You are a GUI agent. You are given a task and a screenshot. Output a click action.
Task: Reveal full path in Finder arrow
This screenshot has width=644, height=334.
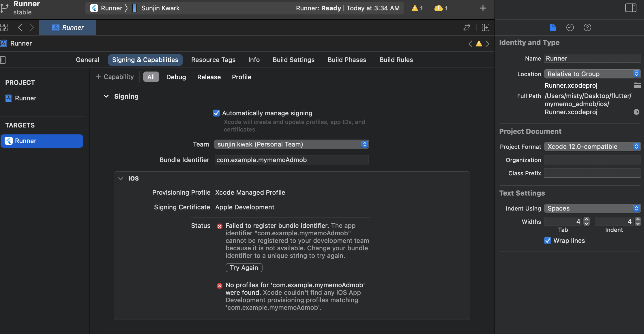[636, 112]
